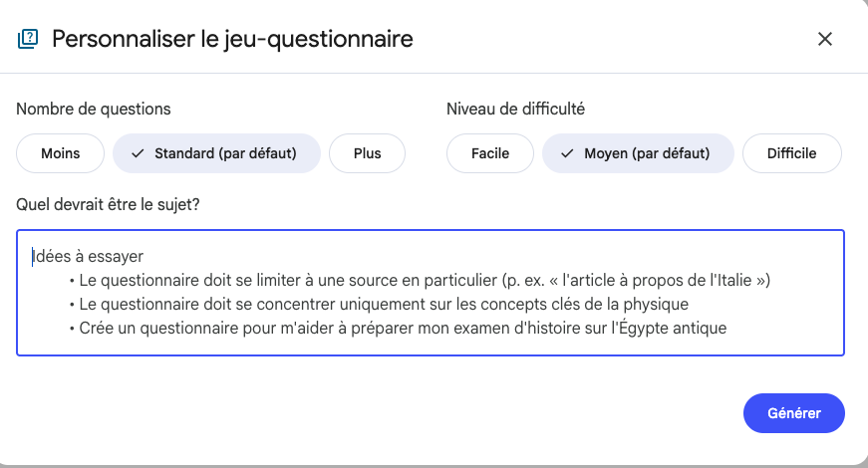Click the quiz icon beside the dialog title
Image resolution: width=868 pixels, height=468 pixels.
point(28,40)
